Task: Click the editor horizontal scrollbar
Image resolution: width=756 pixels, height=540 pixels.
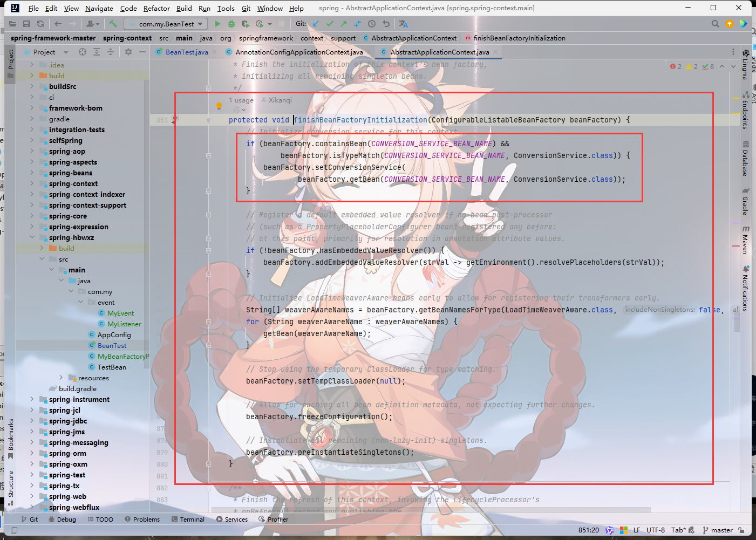Action: coord(431,509)
